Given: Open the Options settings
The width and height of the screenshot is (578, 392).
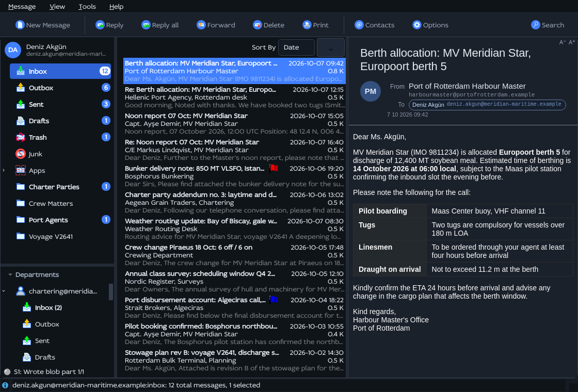Looking at the screenshot, I should pos(430,25).
